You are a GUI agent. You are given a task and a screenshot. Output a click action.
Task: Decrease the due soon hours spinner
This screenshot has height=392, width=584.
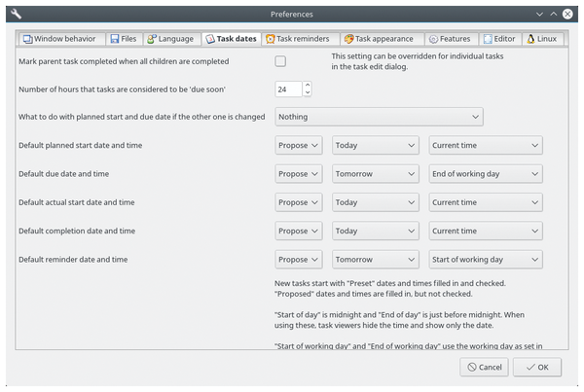[308, 93]
